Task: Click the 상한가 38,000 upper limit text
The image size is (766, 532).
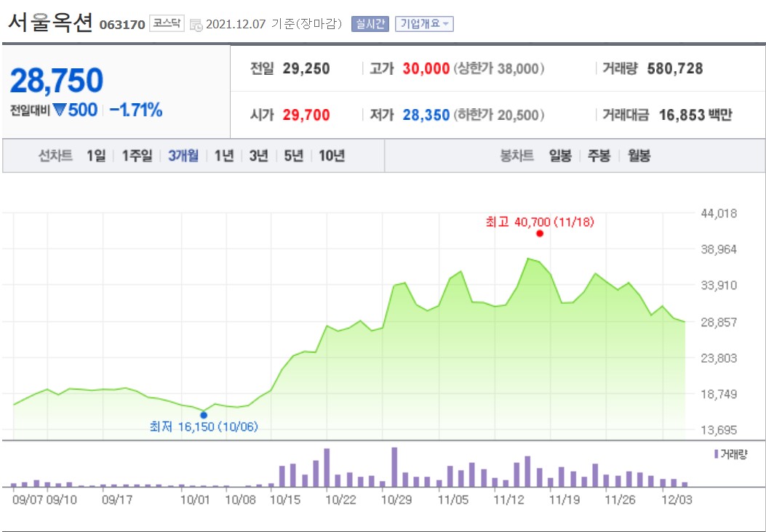Action: [499, 68]
